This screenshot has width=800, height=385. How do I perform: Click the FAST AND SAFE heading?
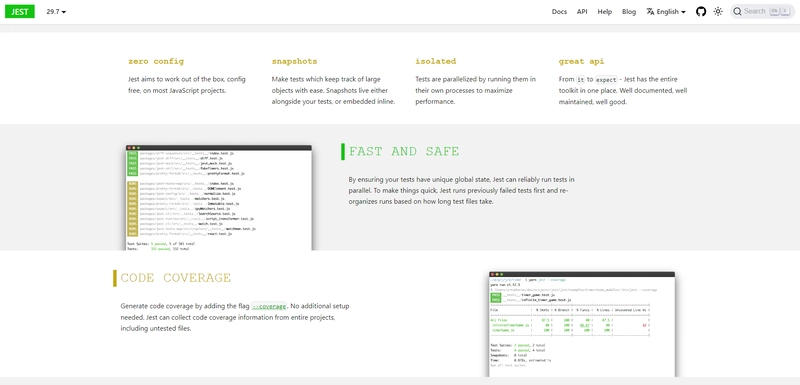[x=404, y=151]
